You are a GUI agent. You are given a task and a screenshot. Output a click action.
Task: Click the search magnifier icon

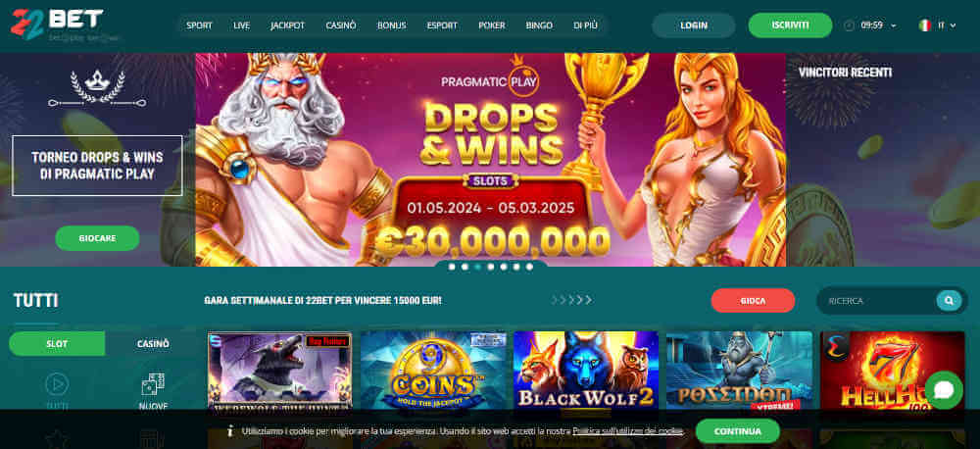pyautogui.click(x=949, y=301)
